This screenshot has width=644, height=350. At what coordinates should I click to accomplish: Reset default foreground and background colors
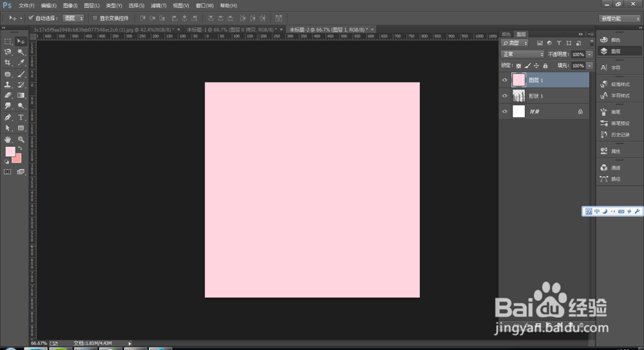(x=6, y=162)
